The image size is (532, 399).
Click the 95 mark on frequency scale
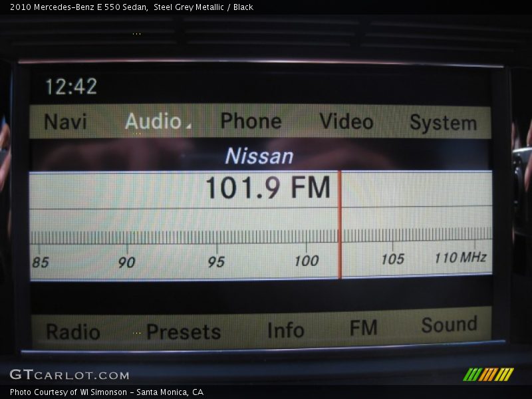216,261
